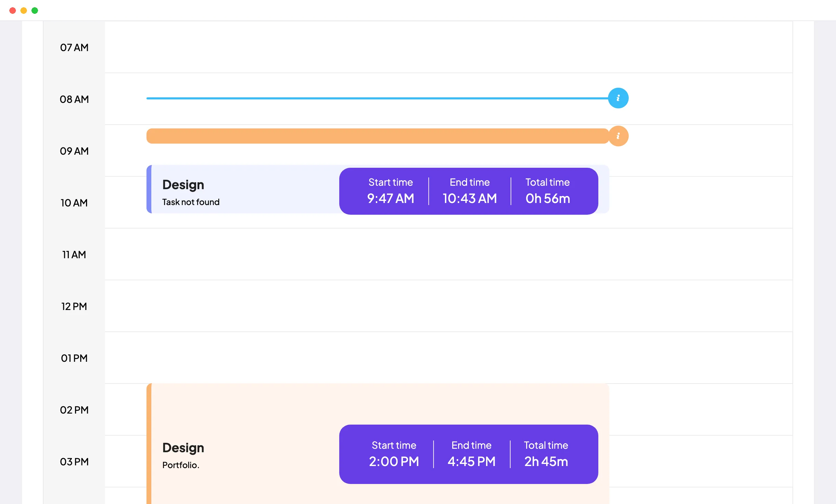Maximize the window with the green button
The width and height of the screenshot is (836, 504).
(x=35, y=10)
